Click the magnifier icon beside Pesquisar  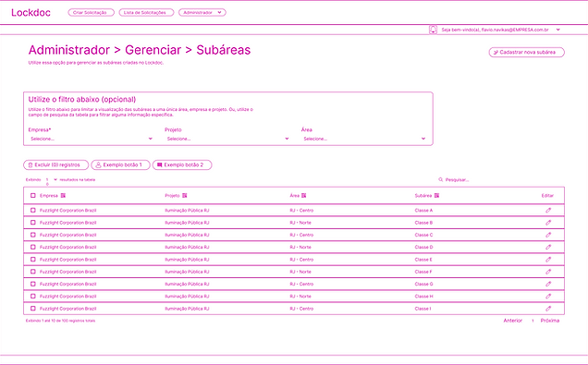(x=441, y=180)
